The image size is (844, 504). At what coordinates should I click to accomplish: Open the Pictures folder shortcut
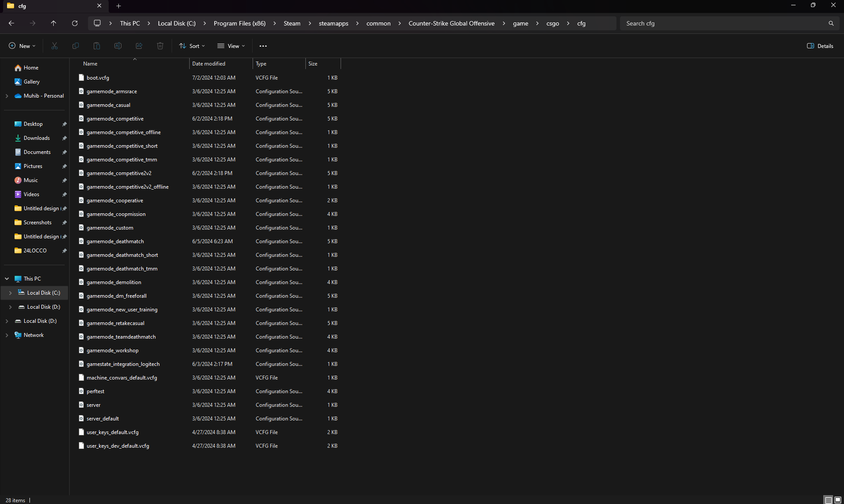coord(33,166)
